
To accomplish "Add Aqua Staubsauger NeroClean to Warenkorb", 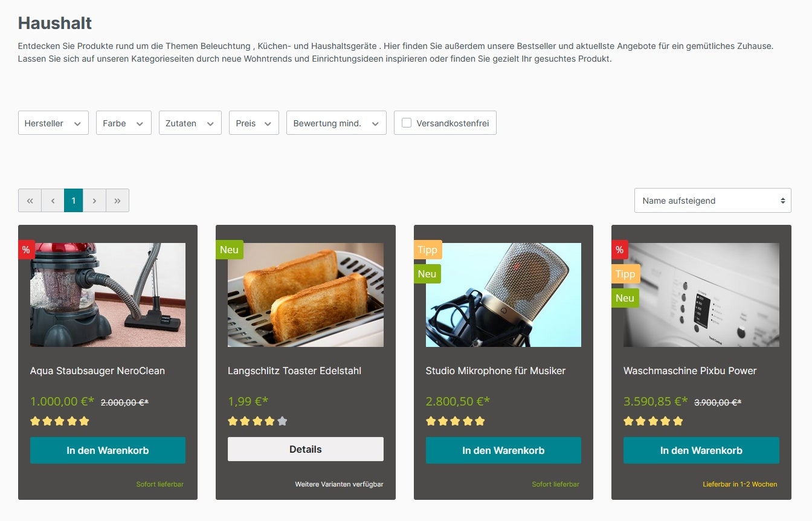I will (x=108, y=450).
